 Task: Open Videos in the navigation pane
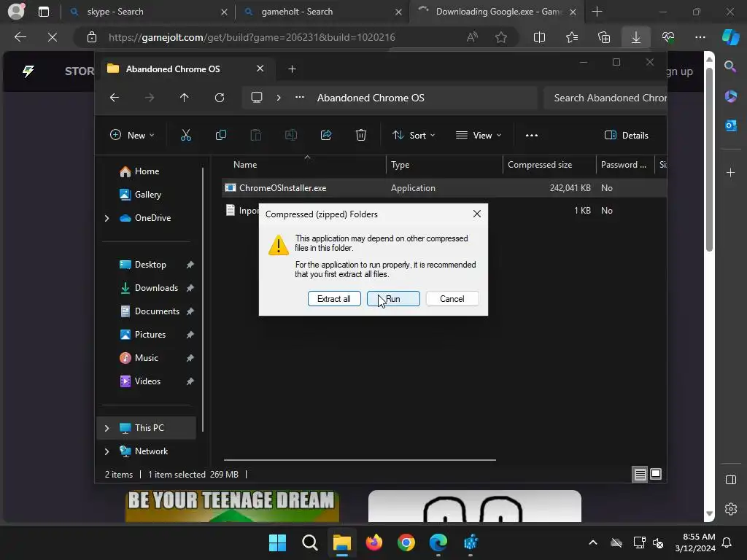click(147, 381)
